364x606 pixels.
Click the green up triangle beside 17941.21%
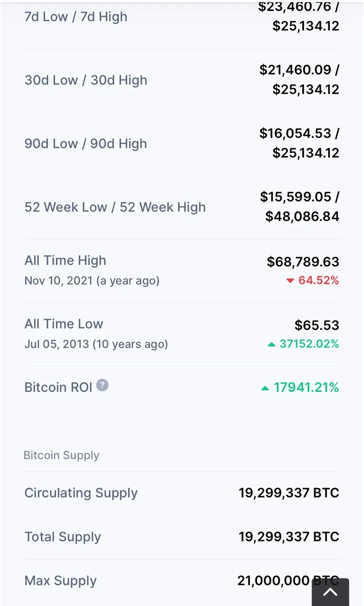(x=265, y=388)
